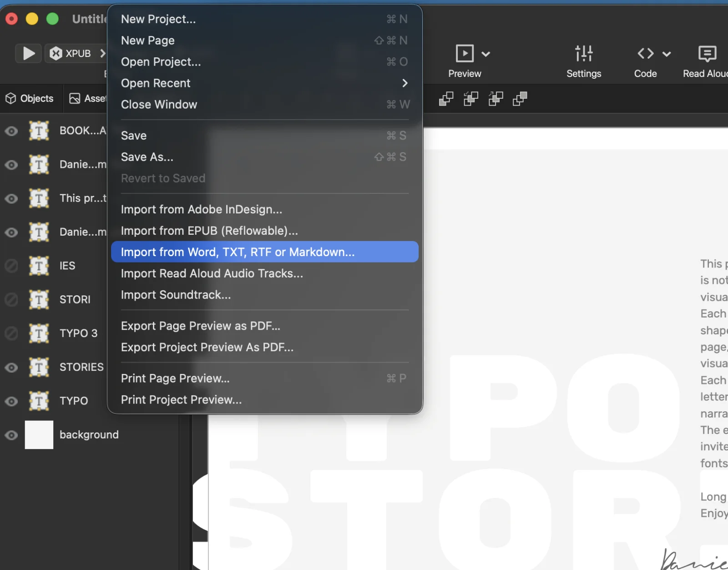Select Import from Adobe InDesign...
Viewport: 728px width, 570px height.
pos(264,209)
